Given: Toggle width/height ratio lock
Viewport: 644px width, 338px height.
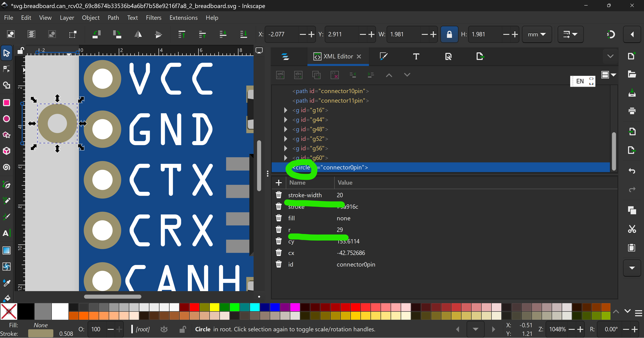Looking at the screenshot, I should tap(449, 34).
